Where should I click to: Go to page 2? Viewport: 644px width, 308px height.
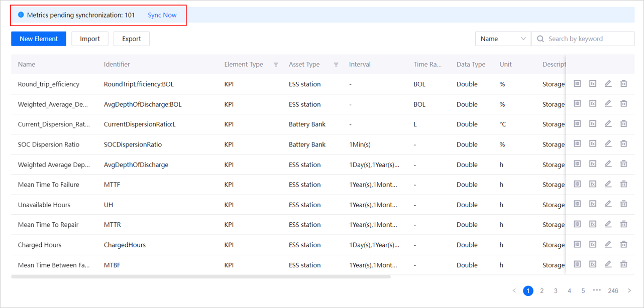[x=542, y=290]
